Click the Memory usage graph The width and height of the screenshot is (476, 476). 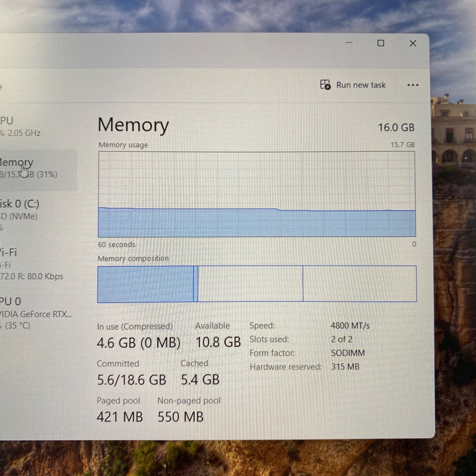(x=257, y=194)
